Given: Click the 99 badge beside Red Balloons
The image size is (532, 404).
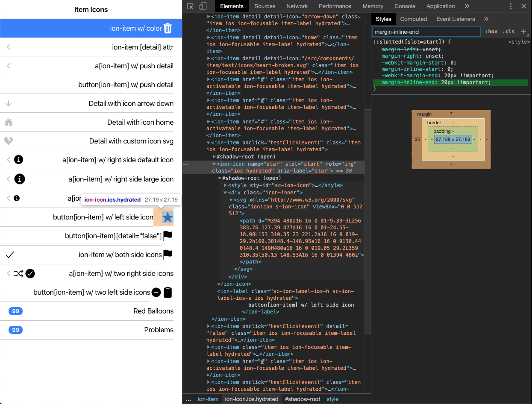Looking at the screenshot, I should [x=15, y=311].
